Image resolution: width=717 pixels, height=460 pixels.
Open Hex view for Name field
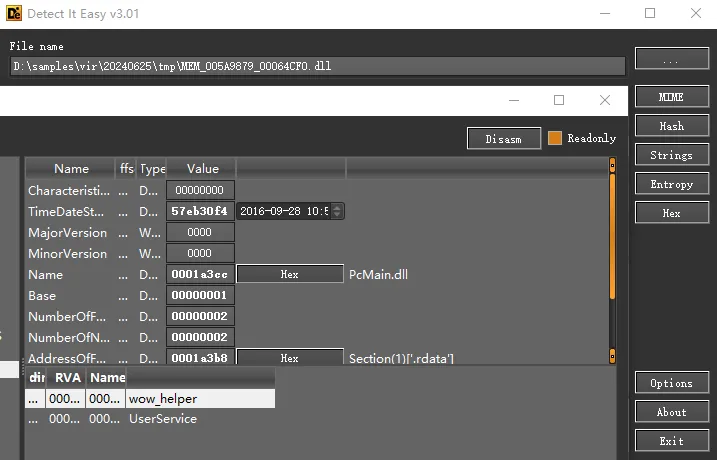[x=289, y=274]
